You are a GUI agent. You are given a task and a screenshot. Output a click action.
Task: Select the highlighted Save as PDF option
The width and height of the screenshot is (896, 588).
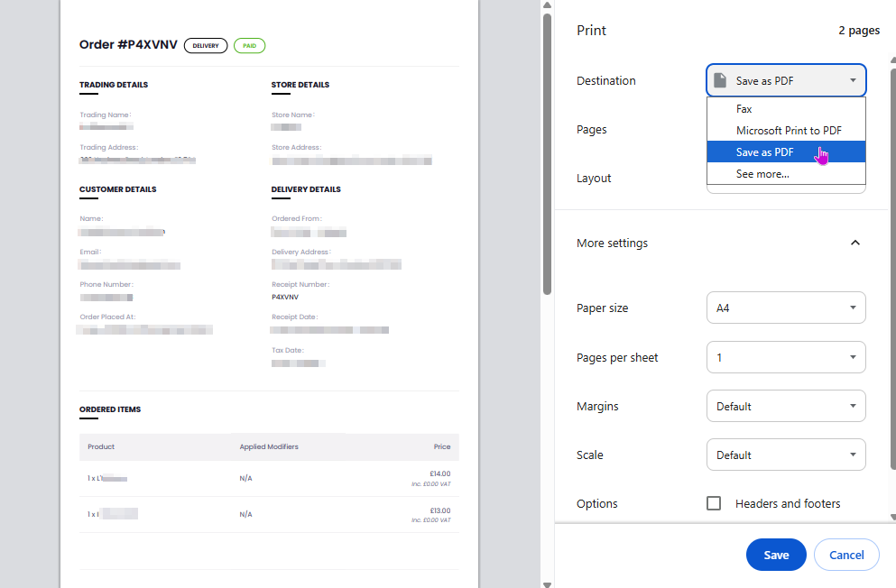pos(764,152)
